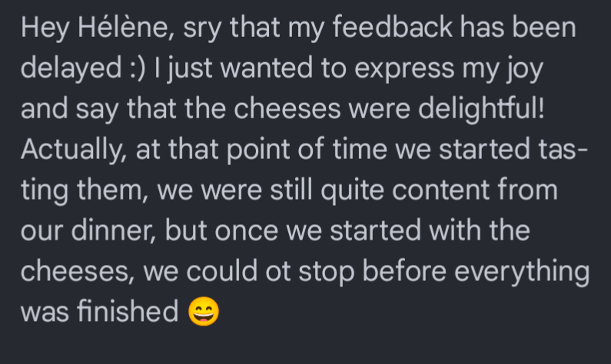Image resolution: width=611 pixels, height=364 pixels.
Task: Click the grinning emoji after 'finished'
Action: (203, 312)
